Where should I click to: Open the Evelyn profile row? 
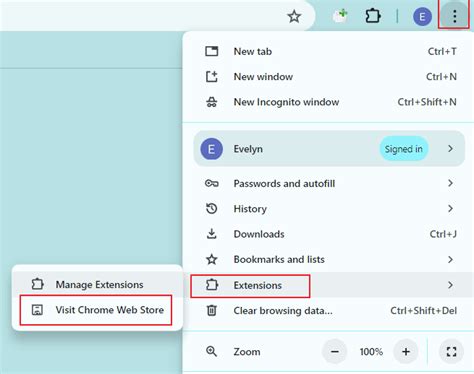tap(329, 149)
